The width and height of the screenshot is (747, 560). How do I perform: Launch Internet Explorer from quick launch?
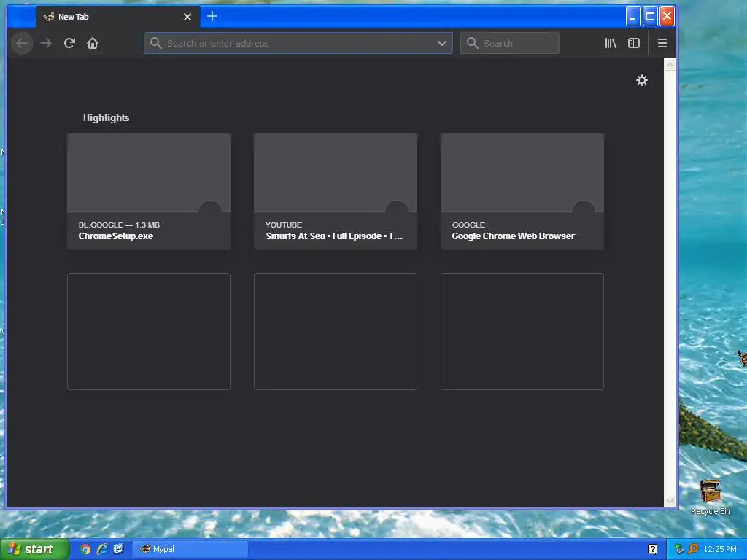coord(102,549)
